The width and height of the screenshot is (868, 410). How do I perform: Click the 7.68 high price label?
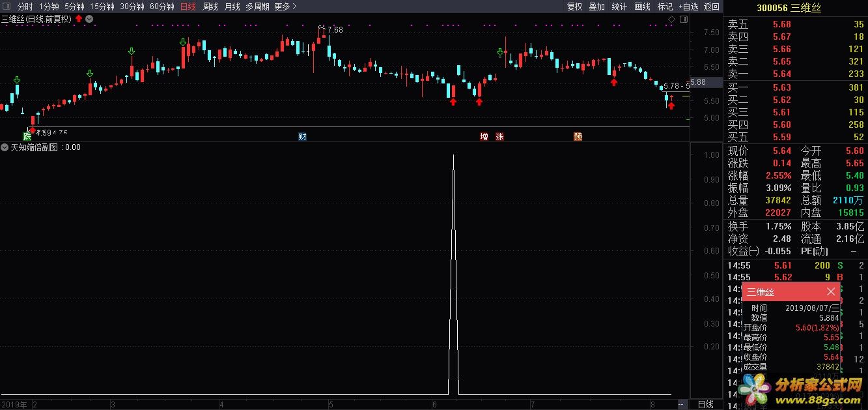335,29
